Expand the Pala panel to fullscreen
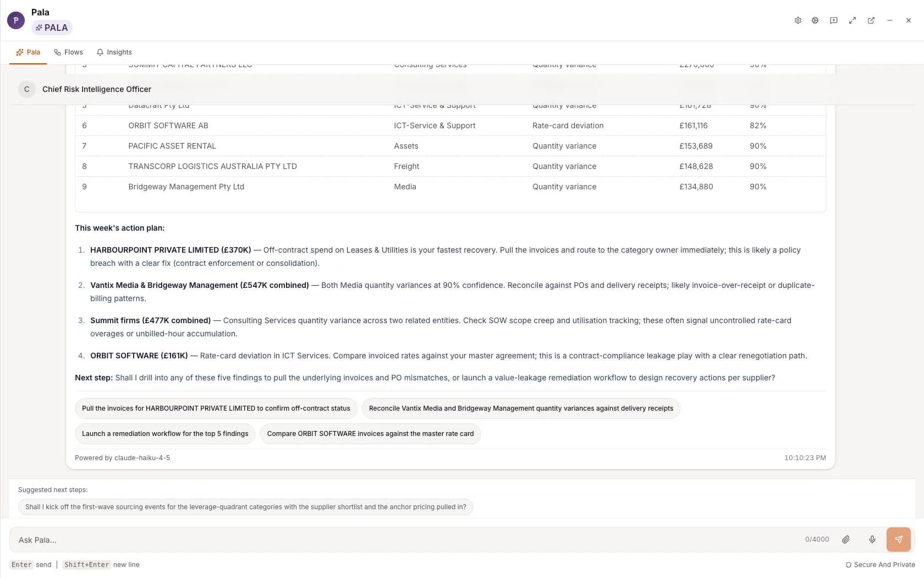The width and height of the screenshot is (924, 578). coord(853,20)
